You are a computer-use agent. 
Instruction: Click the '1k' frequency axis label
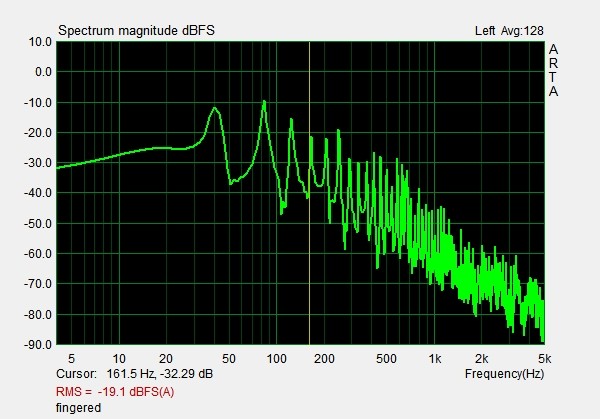(435, 359)
